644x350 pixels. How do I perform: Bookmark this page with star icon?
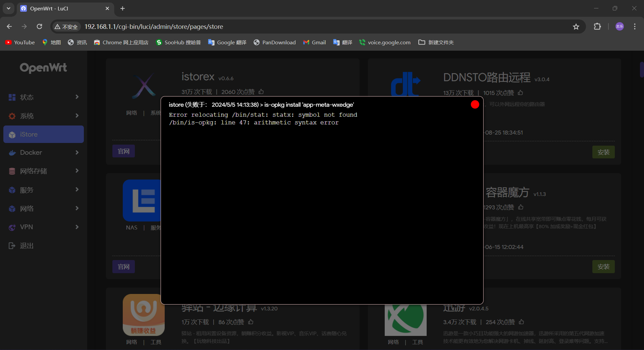pos(576,27)
